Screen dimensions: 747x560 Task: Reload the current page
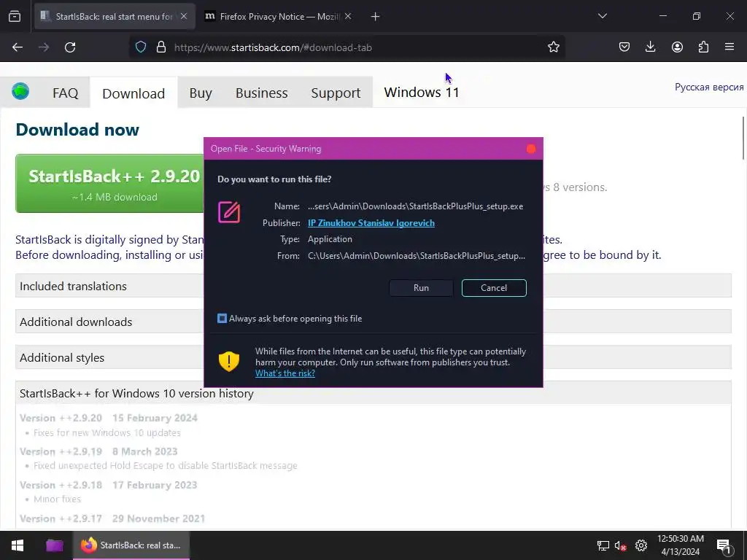(70, 47)
